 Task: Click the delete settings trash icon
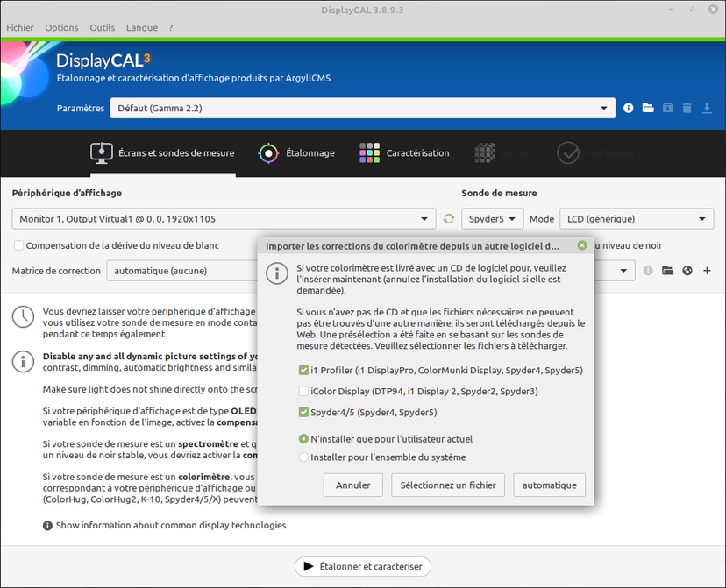(687, 108)
